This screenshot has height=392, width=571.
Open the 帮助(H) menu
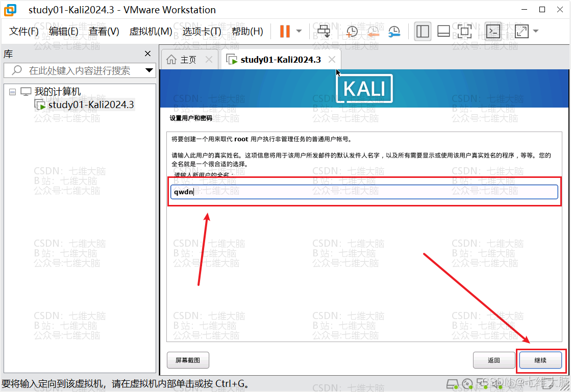(x=247, y=32)
